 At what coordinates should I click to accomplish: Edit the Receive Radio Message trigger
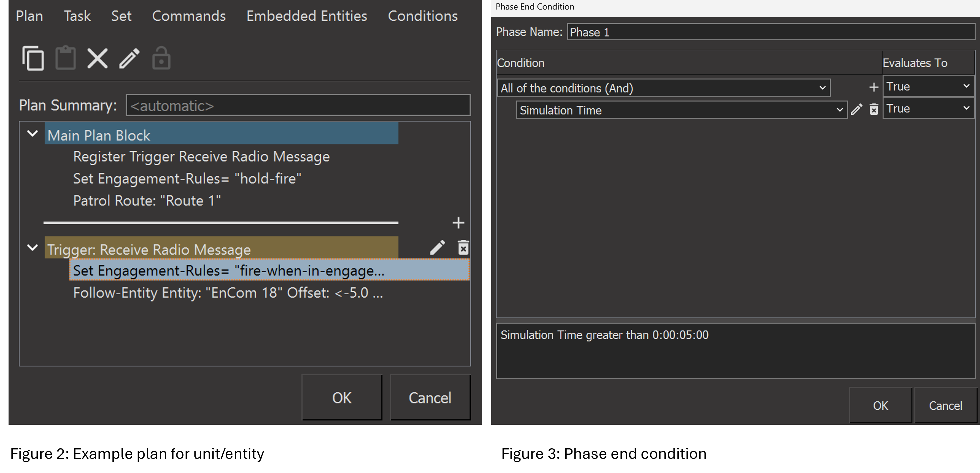pos(437,248)
